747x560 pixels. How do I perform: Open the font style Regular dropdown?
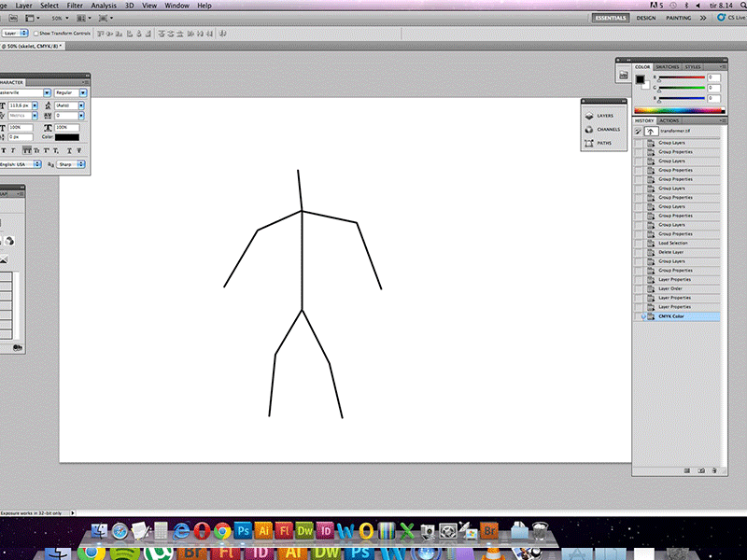pyautogui.click(x=83, y=93)
